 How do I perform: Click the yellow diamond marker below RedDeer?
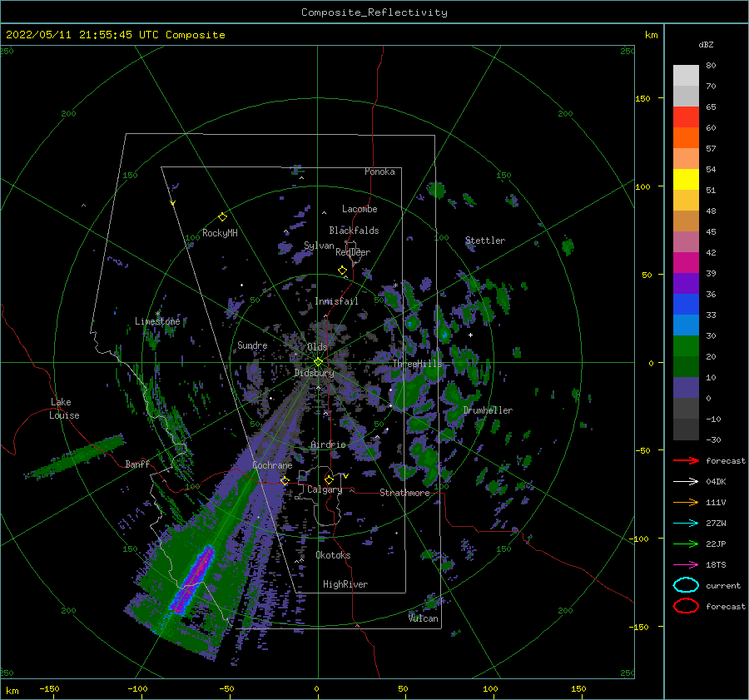(x=342, y=271)
